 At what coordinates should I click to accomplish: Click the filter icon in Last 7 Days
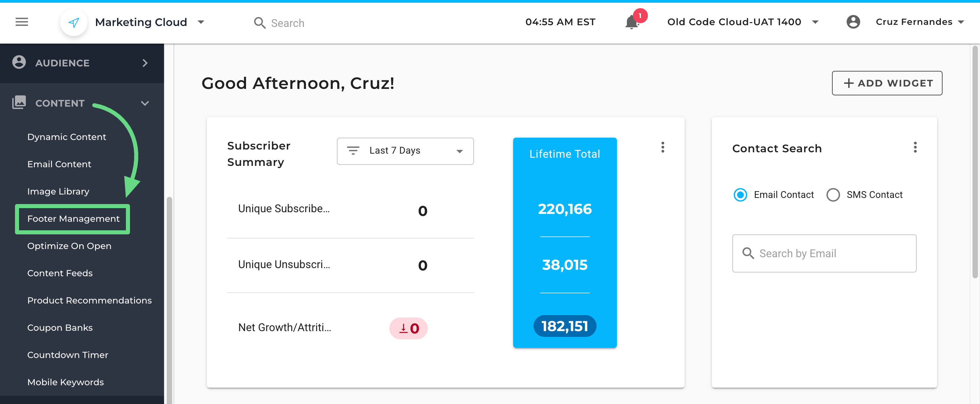tap(354, 151)
